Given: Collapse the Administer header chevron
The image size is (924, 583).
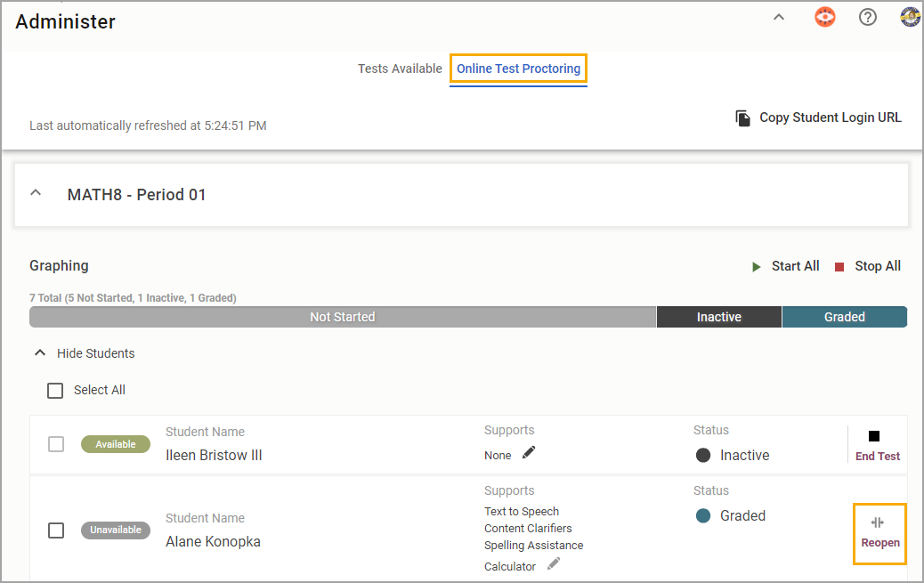Looking at the screenshot, I should (779, 17).
